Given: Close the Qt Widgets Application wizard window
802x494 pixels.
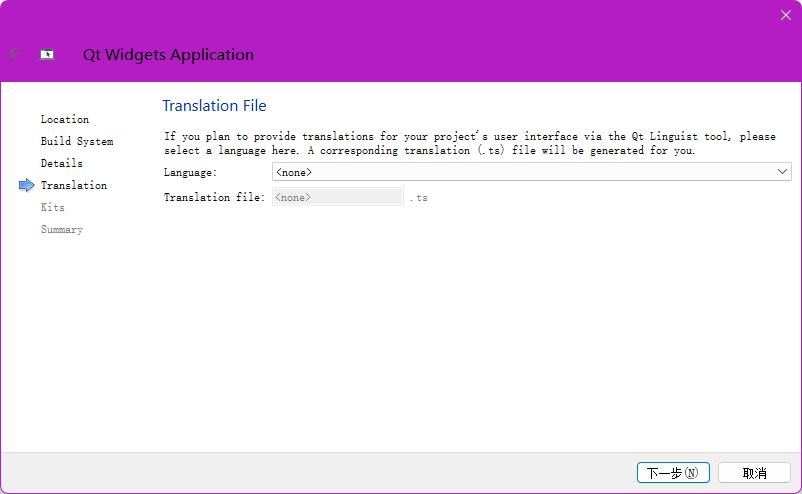Looking at the screenshot, I should point(785,15).
